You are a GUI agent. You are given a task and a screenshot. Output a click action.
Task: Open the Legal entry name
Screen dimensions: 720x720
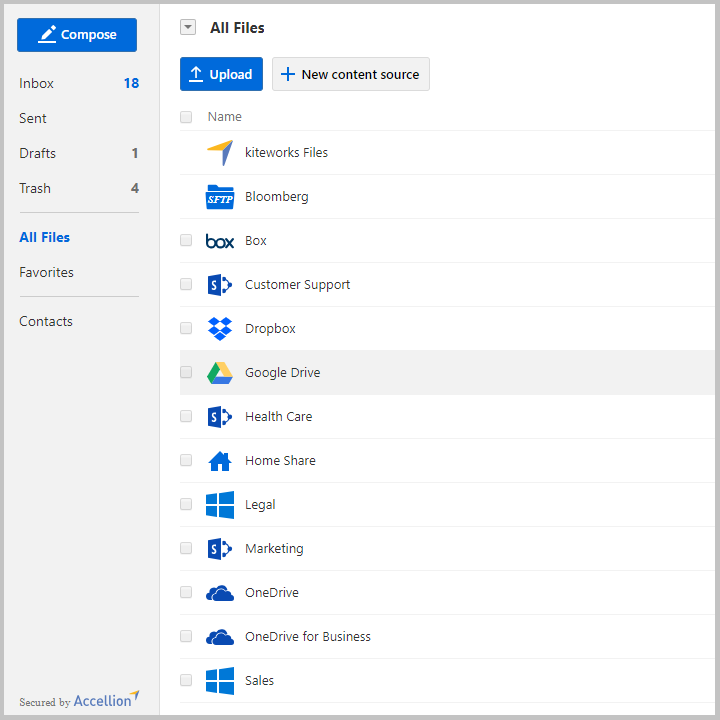(x=260, y=505)
